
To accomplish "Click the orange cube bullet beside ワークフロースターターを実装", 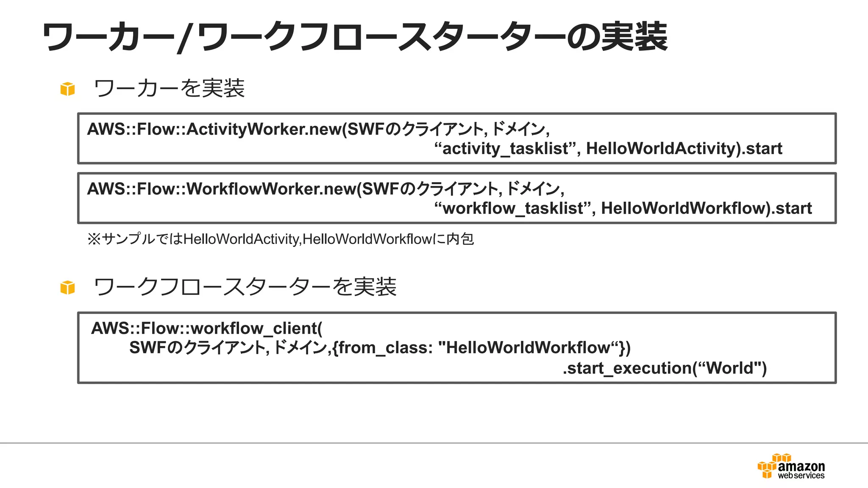I will [68, 287].
